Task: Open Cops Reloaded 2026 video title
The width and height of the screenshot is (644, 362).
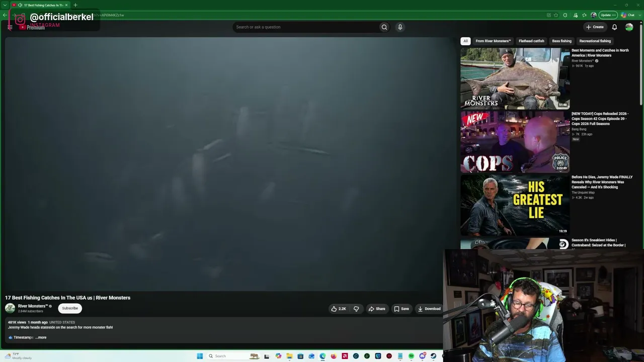Action: point(600,119)
